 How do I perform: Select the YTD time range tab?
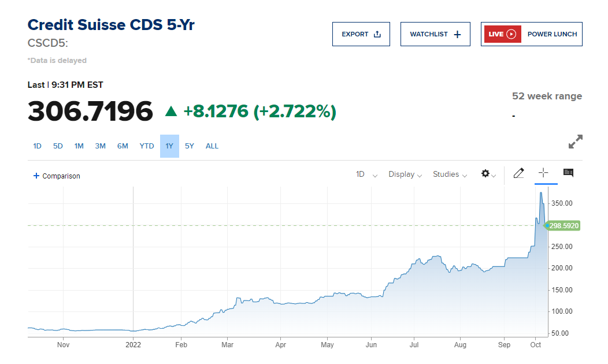point(147,146)
